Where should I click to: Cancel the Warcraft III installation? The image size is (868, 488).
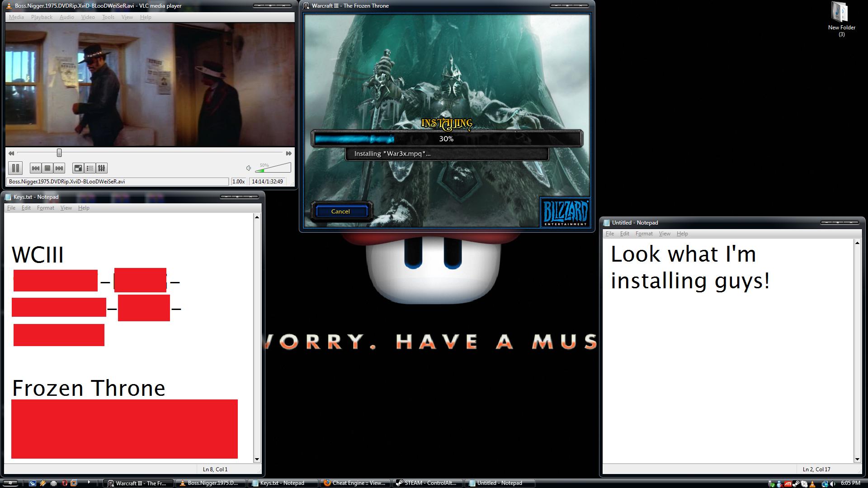340,211
